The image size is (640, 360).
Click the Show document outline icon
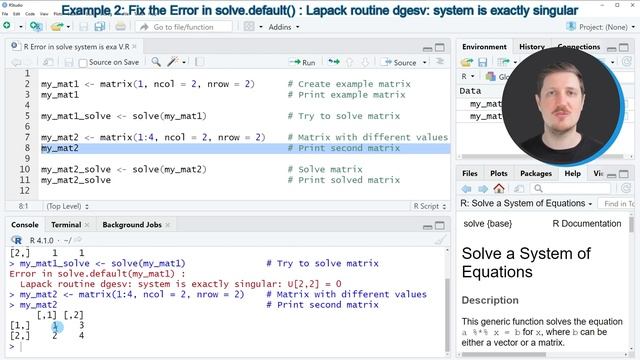point(440,61)
